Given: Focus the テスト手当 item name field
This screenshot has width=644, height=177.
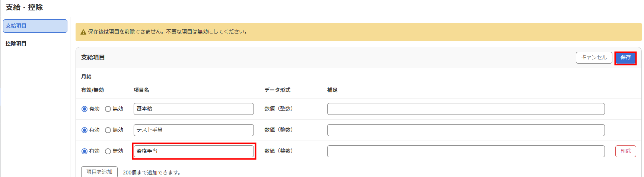Looking at the screenshot, I should [x=194, y=130].
